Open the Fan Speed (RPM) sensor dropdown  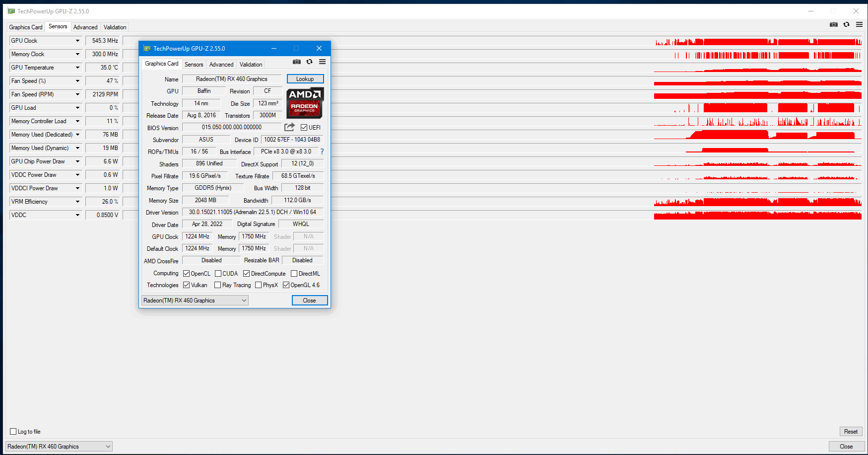point(77,94)
